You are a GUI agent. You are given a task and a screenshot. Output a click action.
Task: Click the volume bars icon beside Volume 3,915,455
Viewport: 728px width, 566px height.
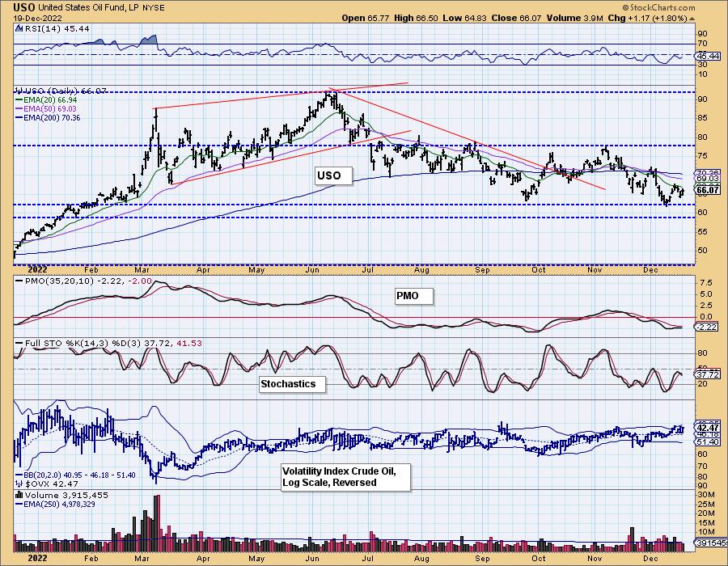tap(19, 495)
